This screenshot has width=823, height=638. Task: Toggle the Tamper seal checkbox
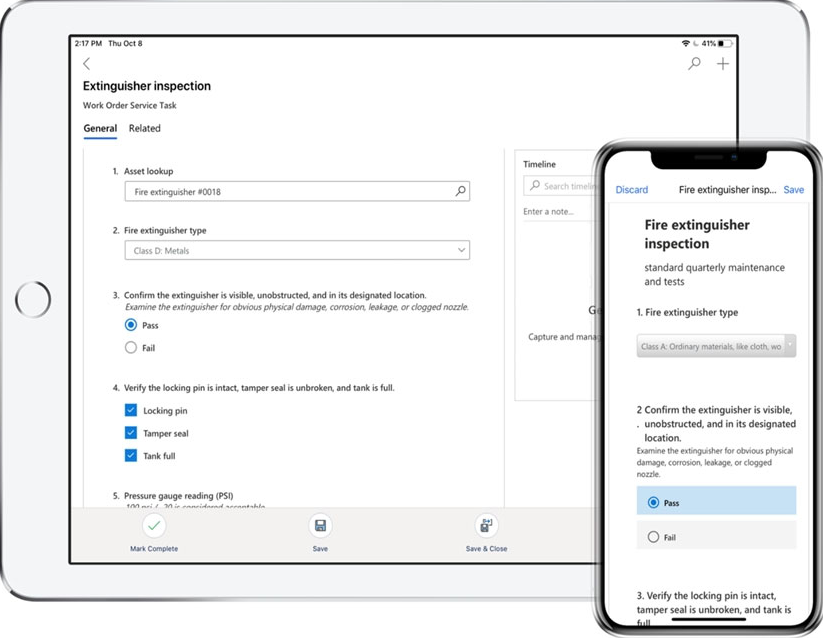[131, 433]
